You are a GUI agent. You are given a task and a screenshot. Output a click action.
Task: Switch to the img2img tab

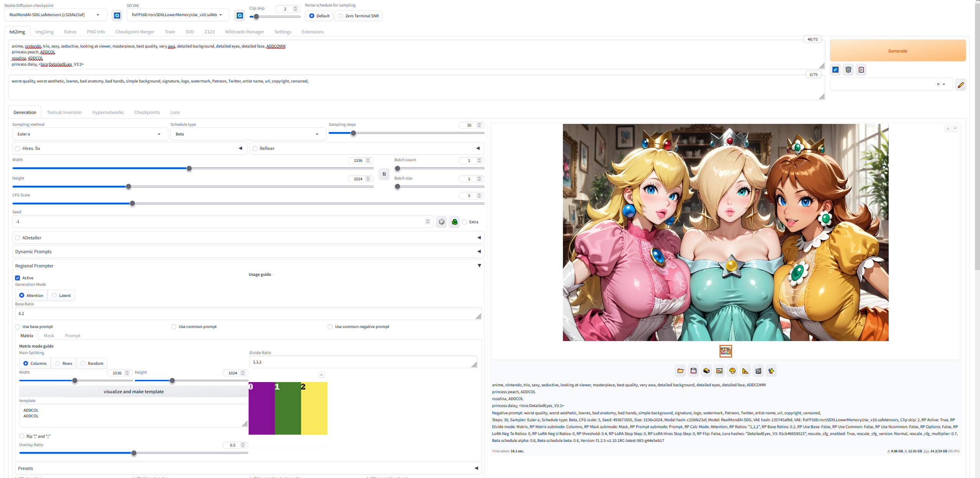point(45,32)
